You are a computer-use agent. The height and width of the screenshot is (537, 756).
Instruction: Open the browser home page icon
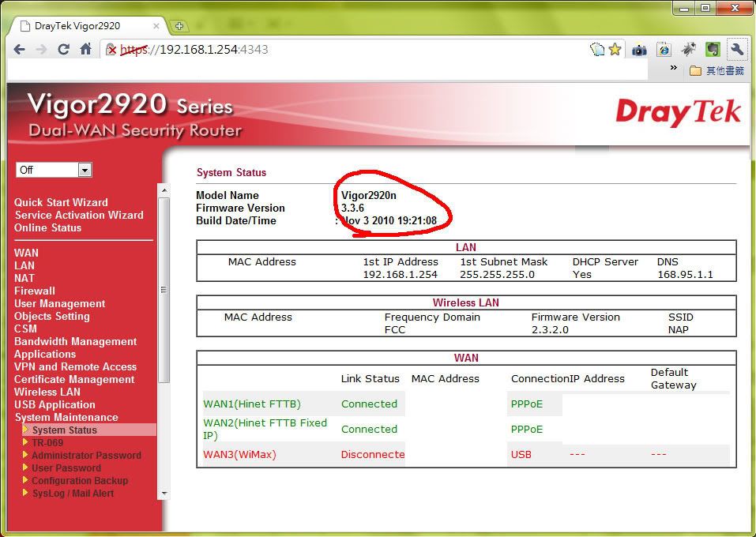pos(86,49)
